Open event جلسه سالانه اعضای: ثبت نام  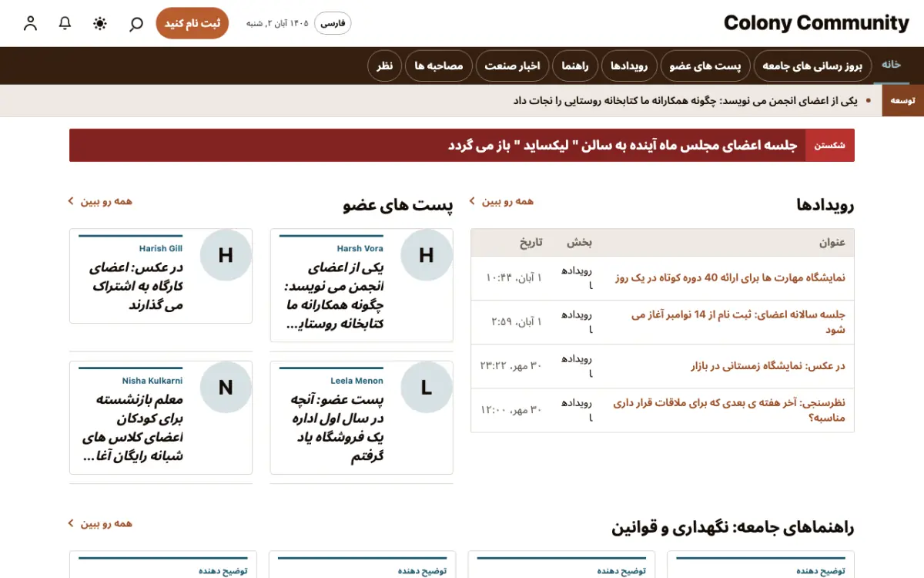(x=738, y=322)
